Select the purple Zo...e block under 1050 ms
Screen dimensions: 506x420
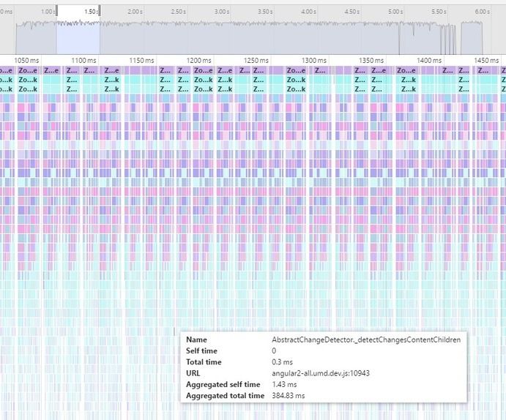pos(28,70)
